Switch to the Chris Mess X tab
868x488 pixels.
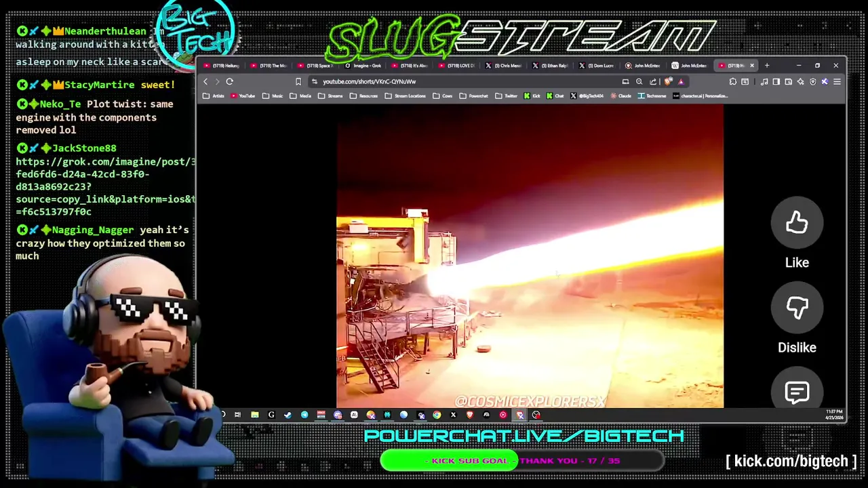[505, 66]
